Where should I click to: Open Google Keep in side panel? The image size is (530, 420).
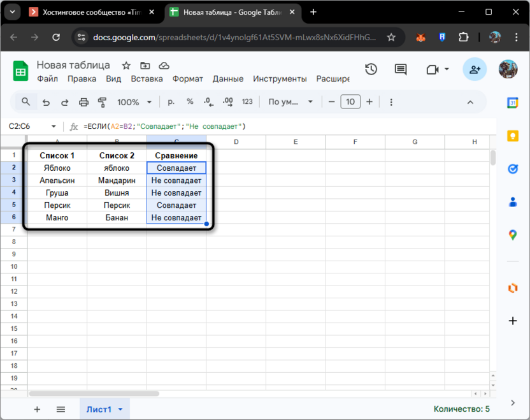[x=513, y=136]
